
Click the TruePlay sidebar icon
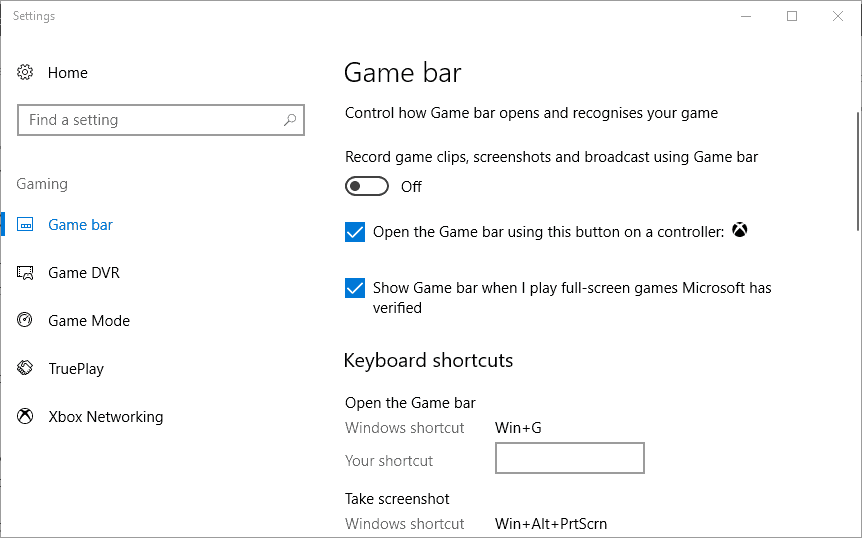[26, 369]
